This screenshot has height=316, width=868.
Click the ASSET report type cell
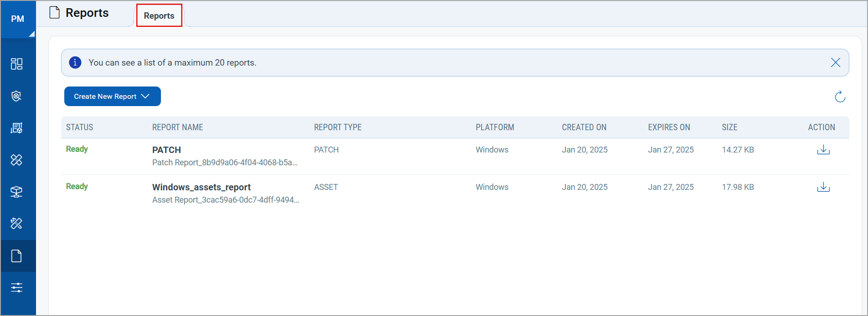(x=326, y=187)
